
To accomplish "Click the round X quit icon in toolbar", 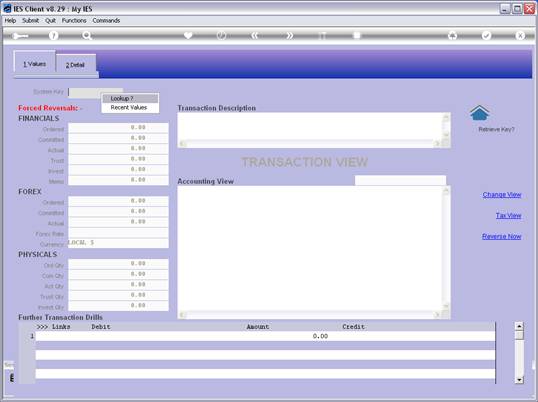I will click(520, 35).
